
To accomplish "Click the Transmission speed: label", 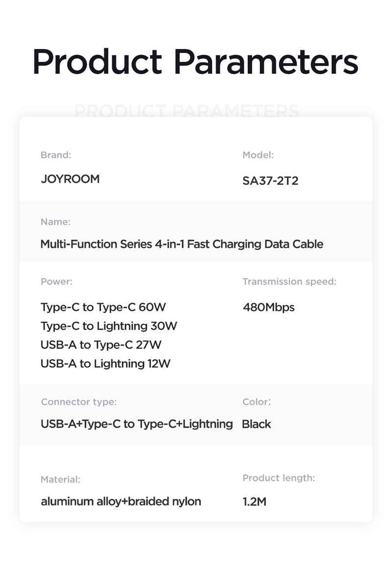I will [x=290, y=281].
